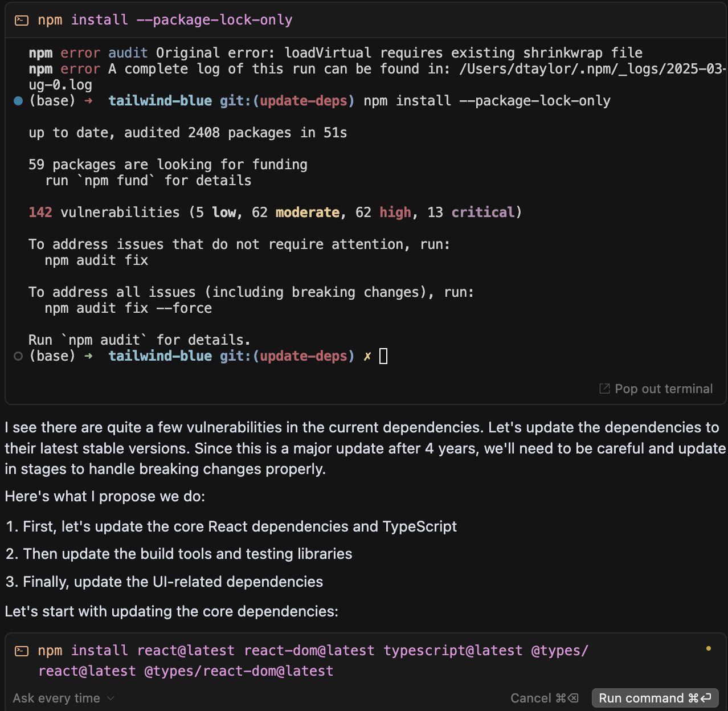Expand the Ask every time chevron
This screenshot has width=728, height=711.
[111, 698]
